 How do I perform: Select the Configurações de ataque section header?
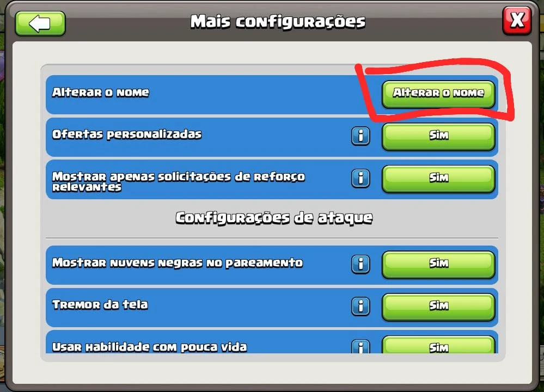pyautogui.click(x=274, y=218)
